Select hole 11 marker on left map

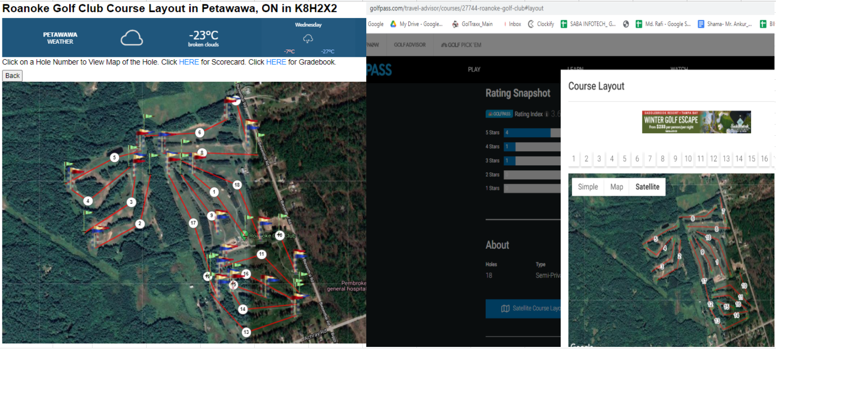[x=262, y=254]
